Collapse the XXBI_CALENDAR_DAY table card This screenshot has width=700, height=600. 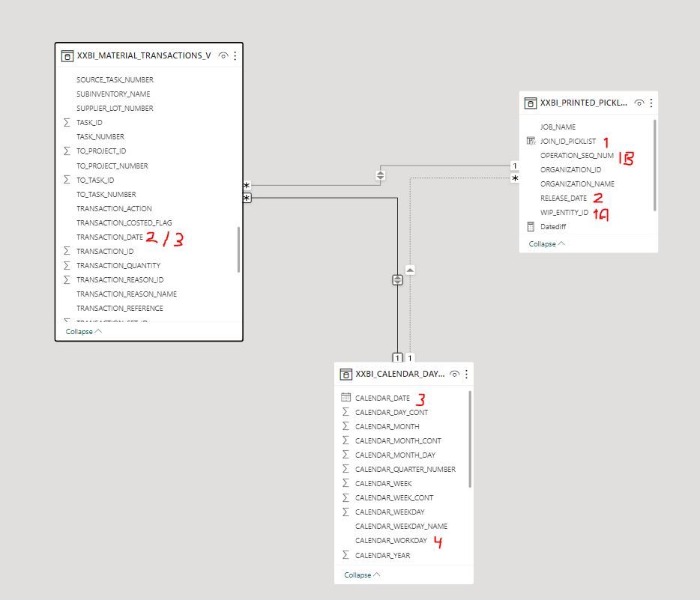[362, 575]
